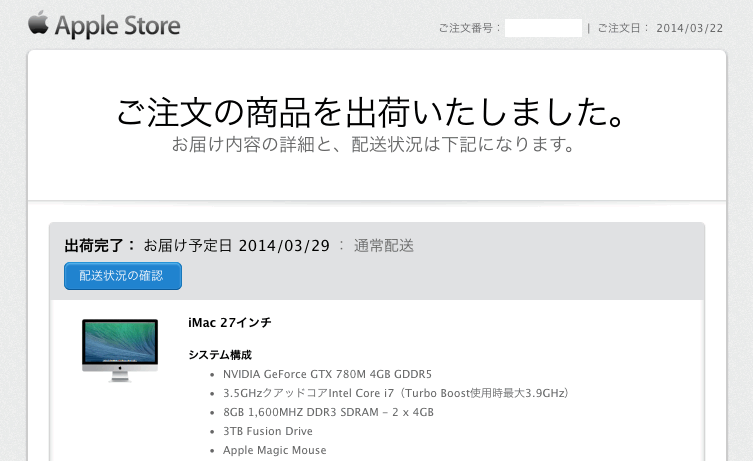Open the Apple Store header text

tap(118, 26)
